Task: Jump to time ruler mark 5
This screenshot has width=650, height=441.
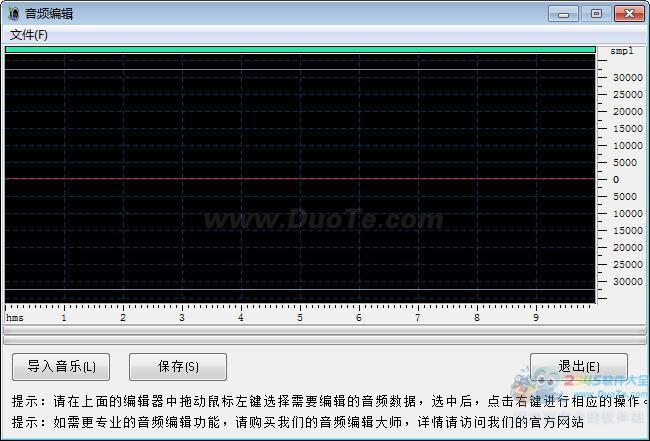Action: (300, 317)
